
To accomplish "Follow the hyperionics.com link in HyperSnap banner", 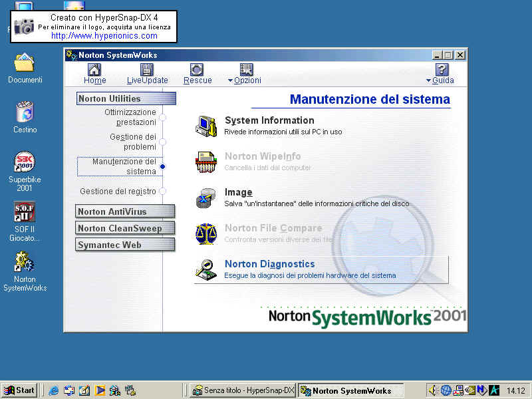I will [x=104, y=36].
